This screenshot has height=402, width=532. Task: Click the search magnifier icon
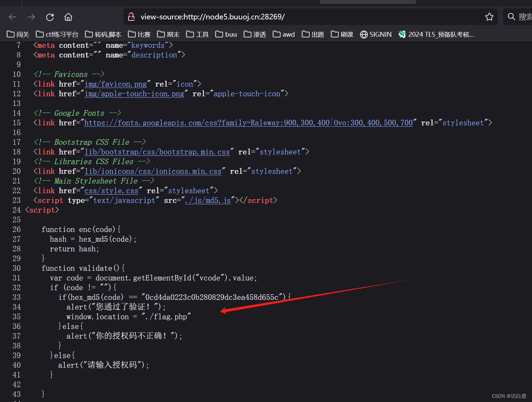coord(511,17)
